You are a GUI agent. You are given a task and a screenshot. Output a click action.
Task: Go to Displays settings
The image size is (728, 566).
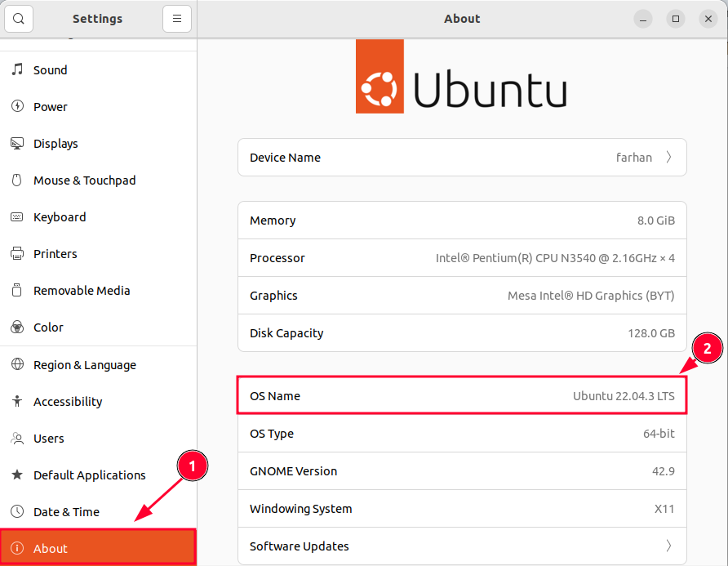[x=99, y=143]
